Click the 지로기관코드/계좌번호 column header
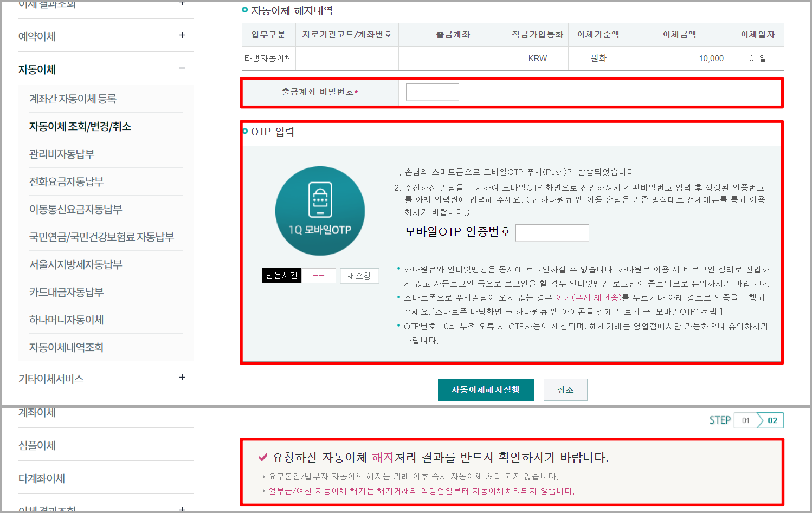812x513 pixels. click(x=347, y=34)
